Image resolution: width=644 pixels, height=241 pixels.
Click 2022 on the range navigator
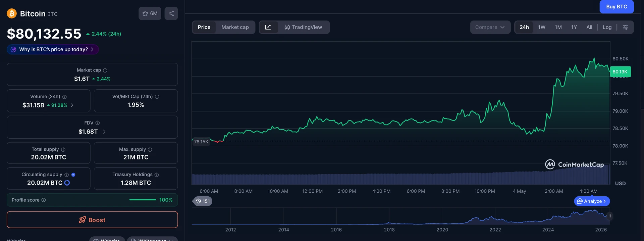tap(495, 230)
